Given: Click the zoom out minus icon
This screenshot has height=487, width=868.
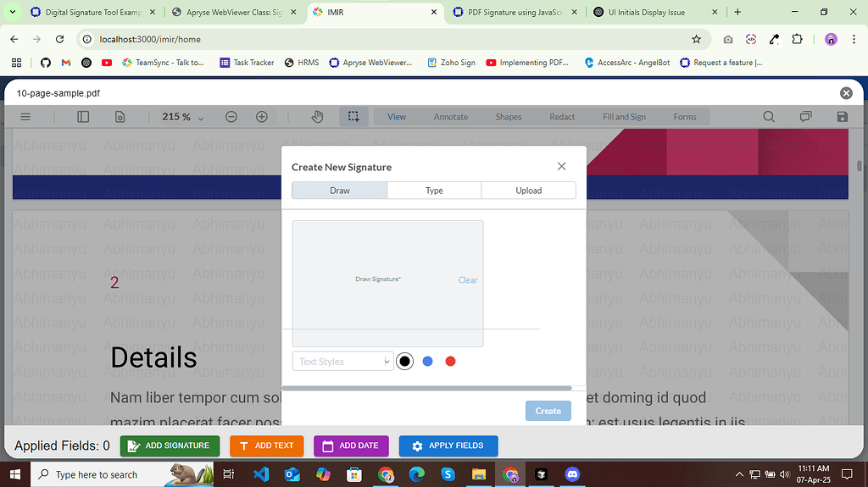Looking at the screenshot, I should click(231, 117).
